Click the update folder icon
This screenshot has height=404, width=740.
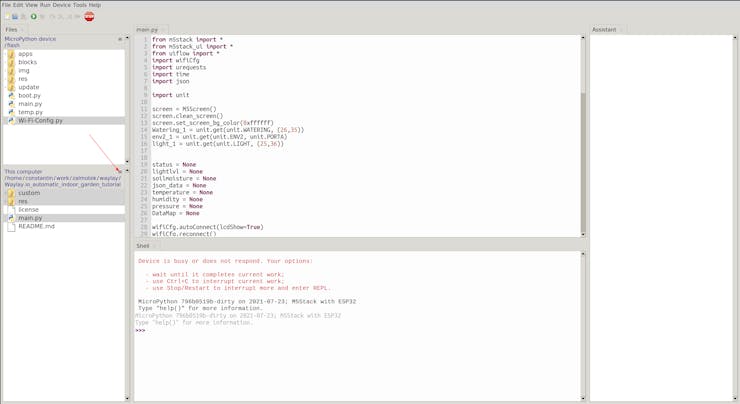point(11,87)
